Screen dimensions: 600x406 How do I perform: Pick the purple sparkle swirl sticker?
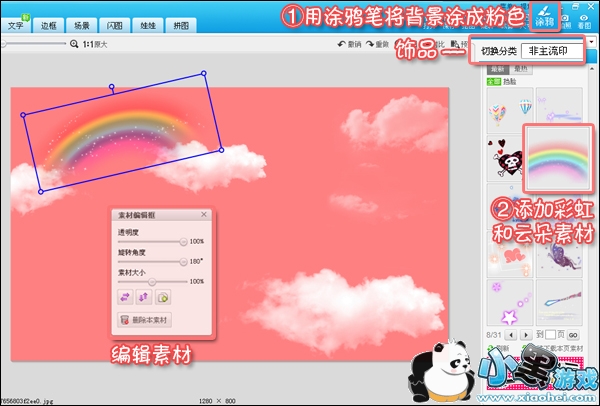tap(559, 106)
